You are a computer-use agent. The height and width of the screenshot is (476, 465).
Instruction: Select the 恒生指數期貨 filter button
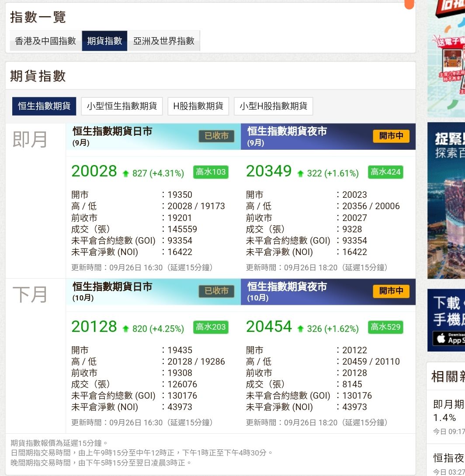pyautogui.click(x=44, y=106)
